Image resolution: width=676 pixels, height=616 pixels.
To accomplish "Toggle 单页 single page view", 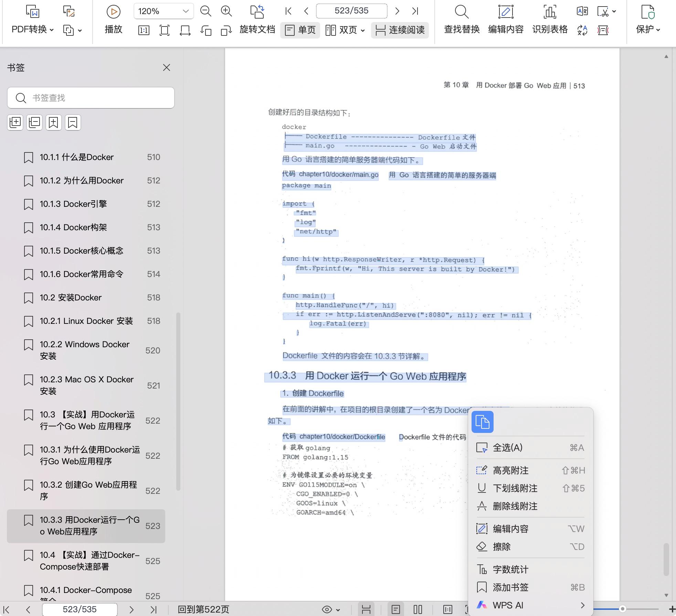I will pyautogui.click(x=300, y=30).
